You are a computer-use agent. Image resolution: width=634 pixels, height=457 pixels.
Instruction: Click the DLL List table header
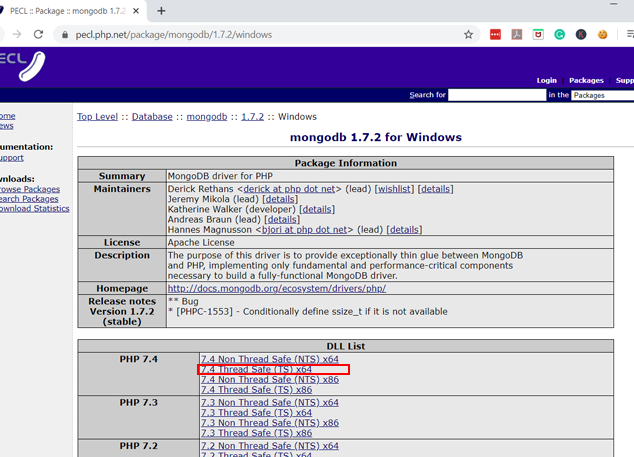tap(346, 346)
